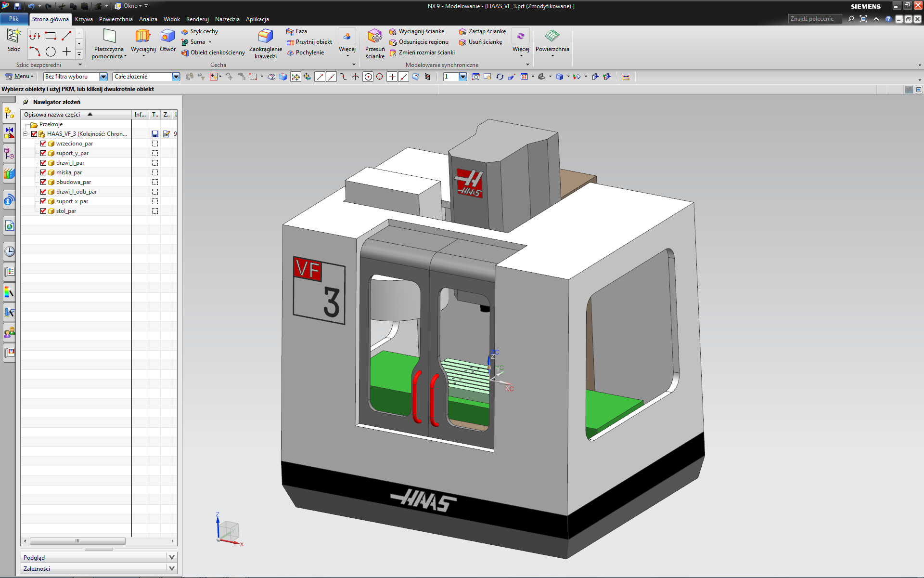Viewport: 924px width, 578px height.
Task: Click the Szyk cechy button
Action: pos(200,31)
